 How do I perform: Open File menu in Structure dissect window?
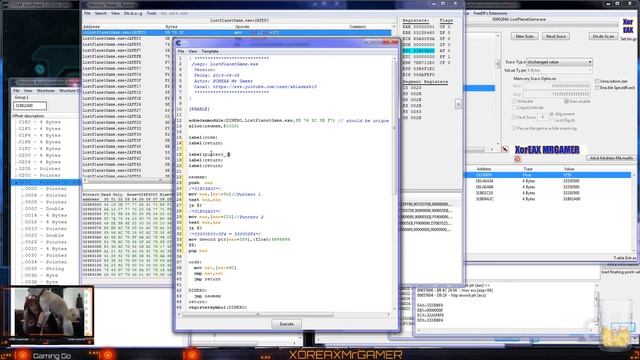click(x=16, y=91)
